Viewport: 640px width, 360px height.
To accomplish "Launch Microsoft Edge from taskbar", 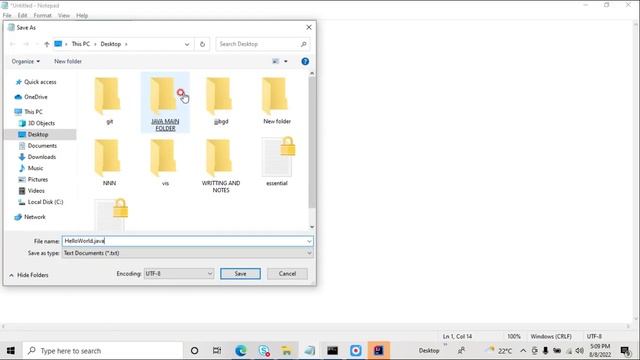I will click(x=240, y=351).
